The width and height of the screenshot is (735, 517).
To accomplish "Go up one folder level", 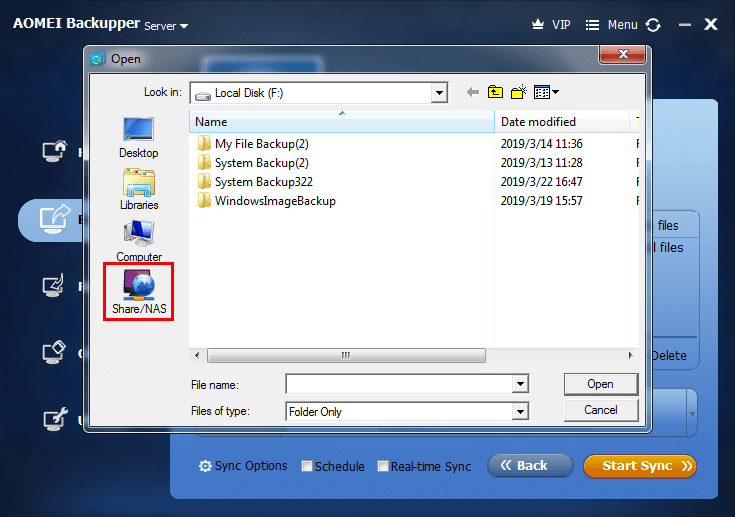I will (x=495, y=92).
